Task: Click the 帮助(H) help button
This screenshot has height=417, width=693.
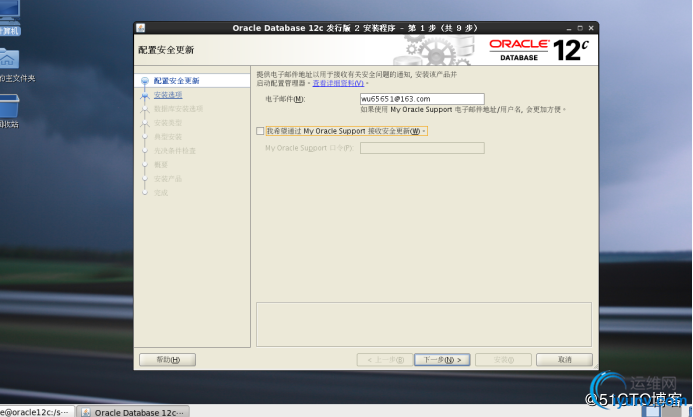Action: [168, 360]
